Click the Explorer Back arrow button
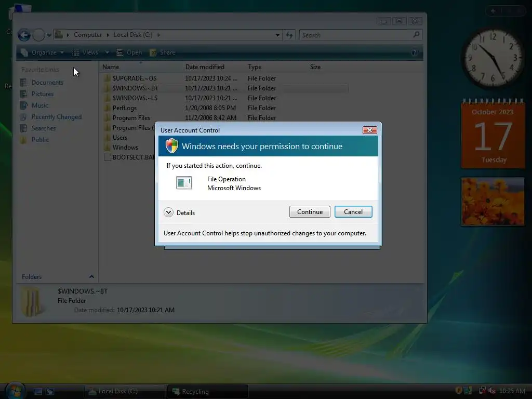This screenshot has width=532, height=399. coord(24,35)
